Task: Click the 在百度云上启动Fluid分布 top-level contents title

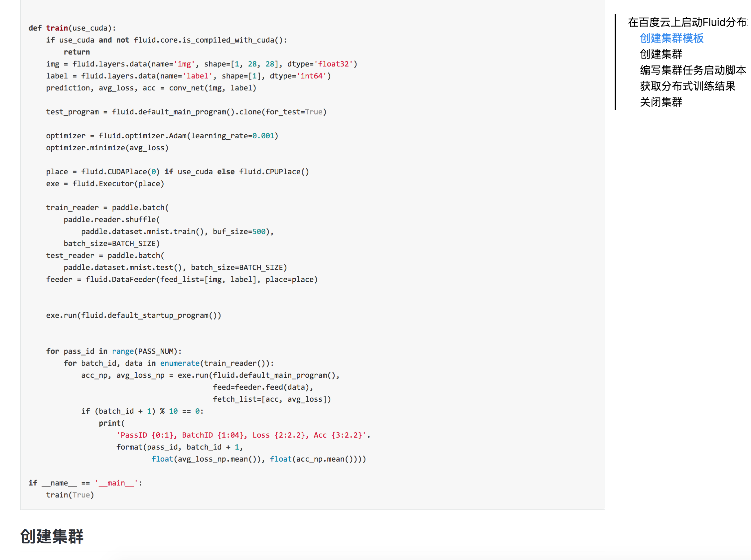Action: coord(686,22)
